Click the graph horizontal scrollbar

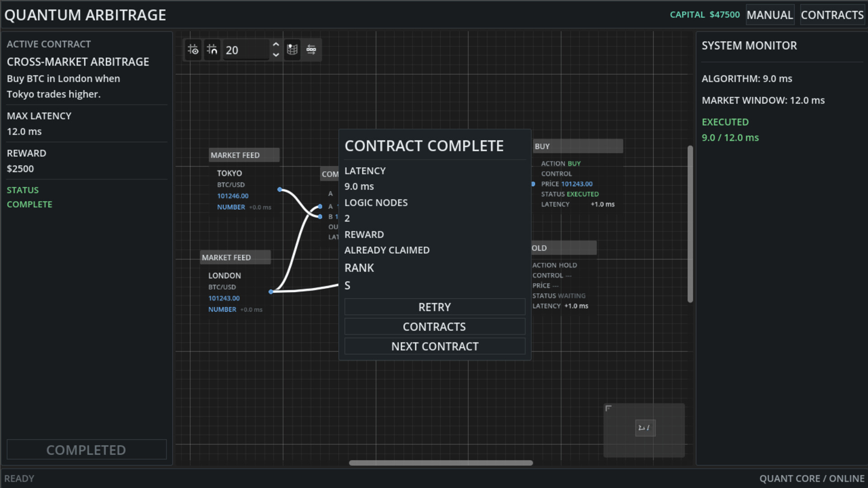click(441, 463)
